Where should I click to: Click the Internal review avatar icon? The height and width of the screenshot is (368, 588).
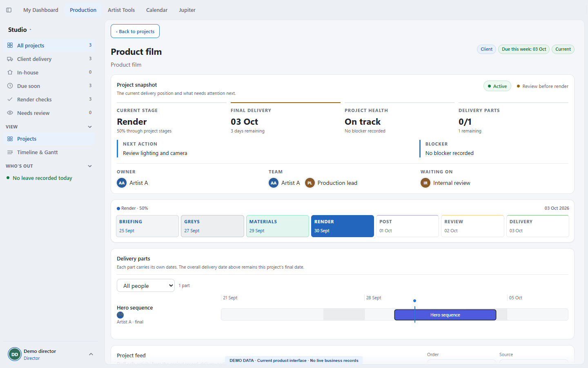click(425, 183)
